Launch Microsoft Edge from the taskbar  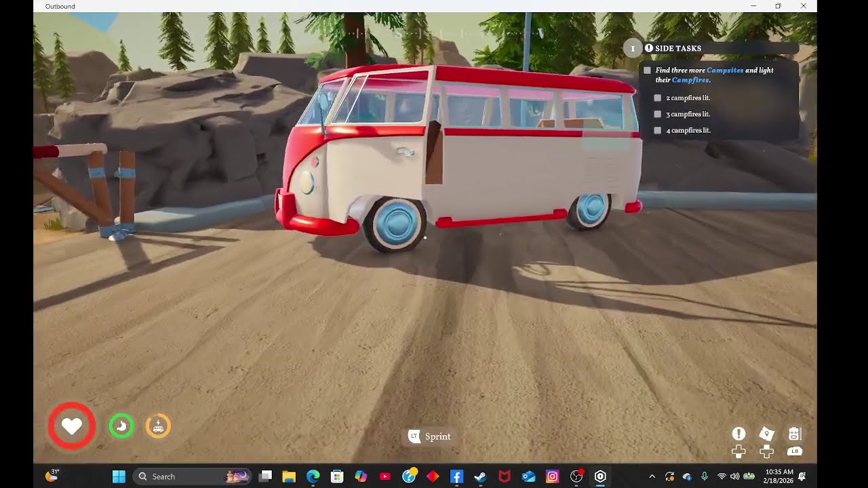point(313,476)
